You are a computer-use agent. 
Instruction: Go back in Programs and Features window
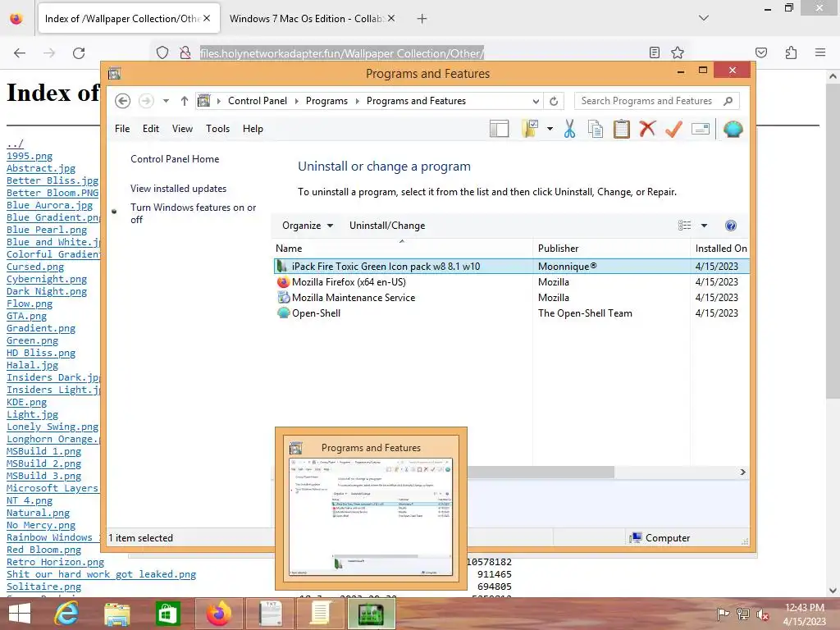[123, 101]
